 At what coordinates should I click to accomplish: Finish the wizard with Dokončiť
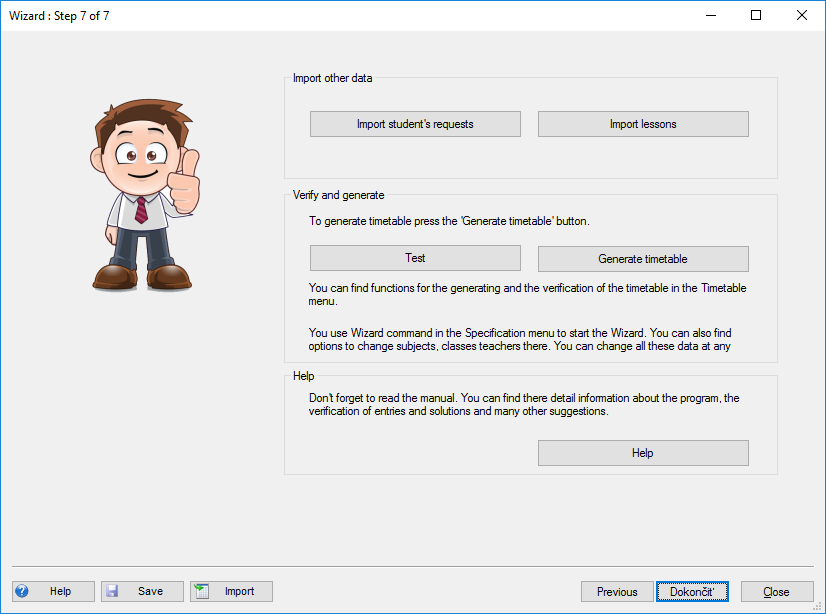692,592
